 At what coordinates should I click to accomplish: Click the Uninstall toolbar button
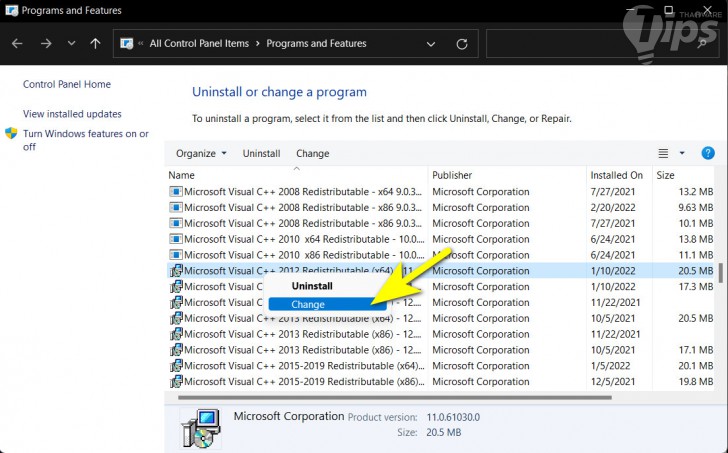261,154
